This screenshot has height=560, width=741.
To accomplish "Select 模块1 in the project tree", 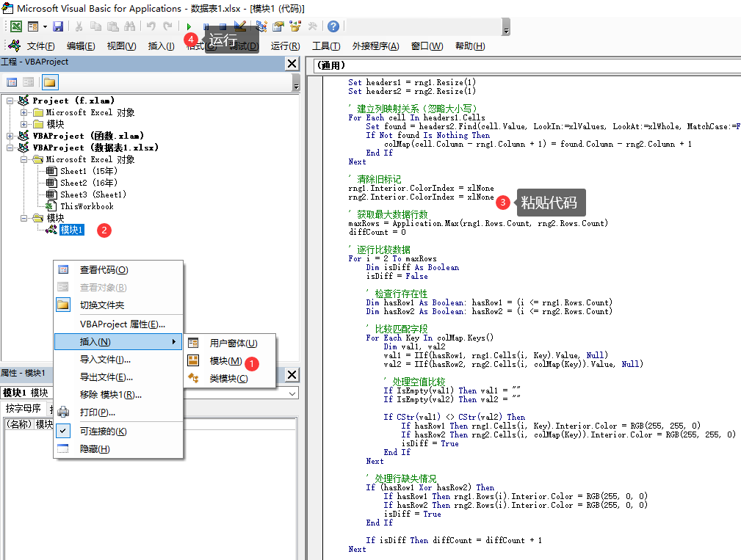I will pos(72,230).
